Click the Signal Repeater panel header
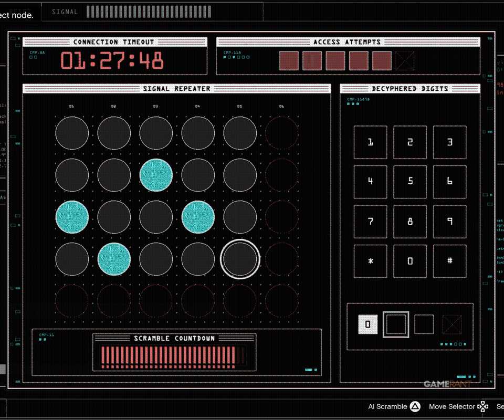Screen dimensions: 504x420 (177, 89)
